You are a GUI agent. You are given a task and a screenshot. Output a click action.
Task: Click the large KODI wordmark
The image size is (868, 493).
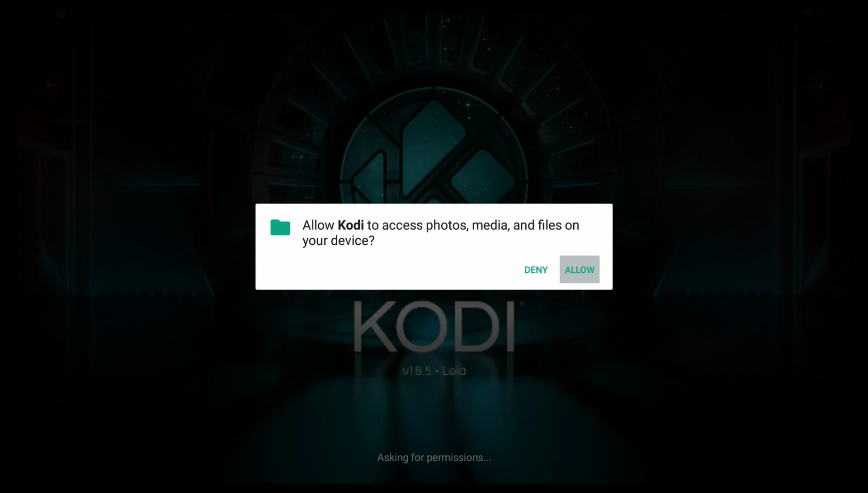(x=434, y=327)
